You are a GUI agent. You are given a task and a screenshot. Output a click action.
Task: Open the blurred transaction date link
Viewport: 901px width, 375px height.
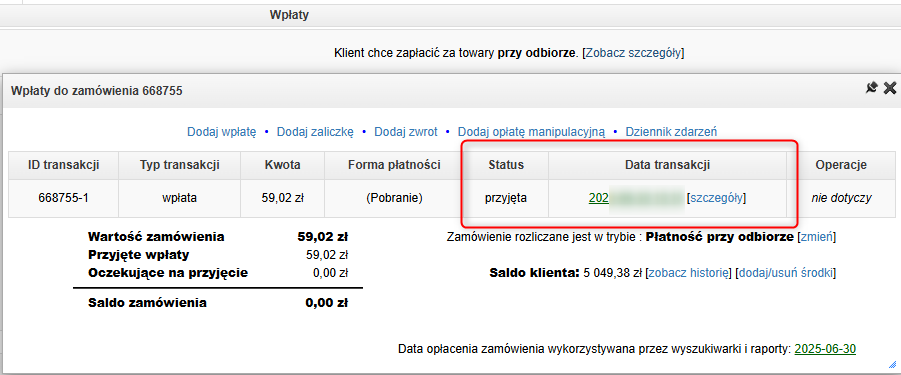636,198
